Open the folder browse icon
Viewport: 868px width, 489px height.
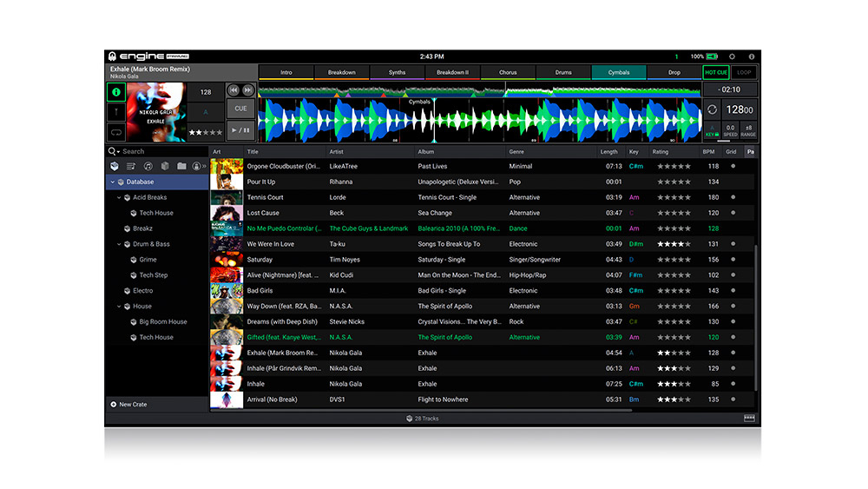click(181, 166)
